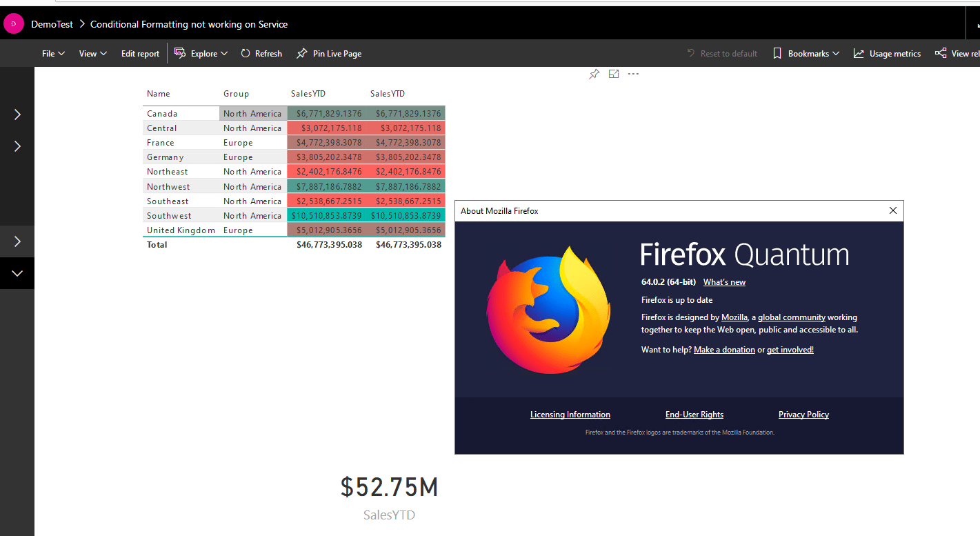980x536 pixels.
Task: Select the United Kingdom row name
Action: (x=181, y=230)
